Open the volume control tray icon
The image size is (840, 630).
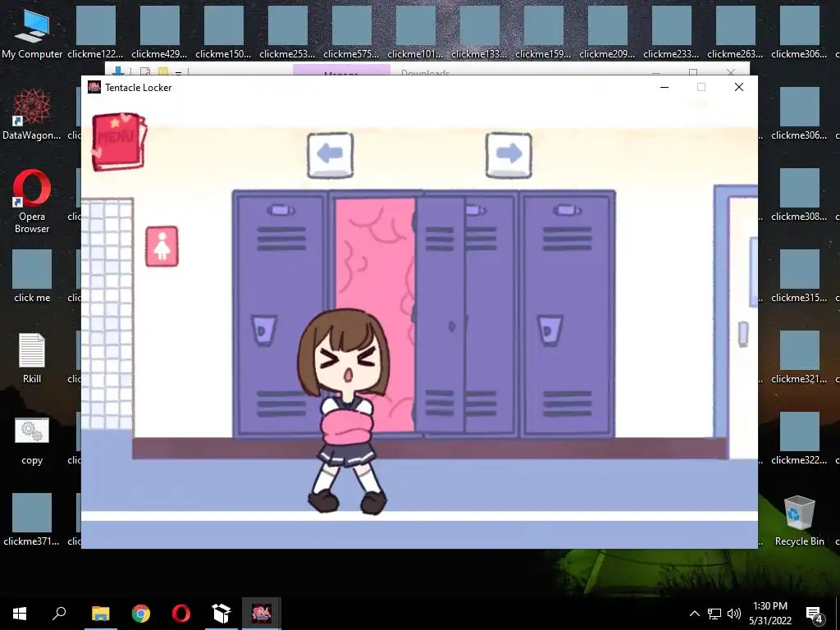pyautogui.click(x=734, y=614)
